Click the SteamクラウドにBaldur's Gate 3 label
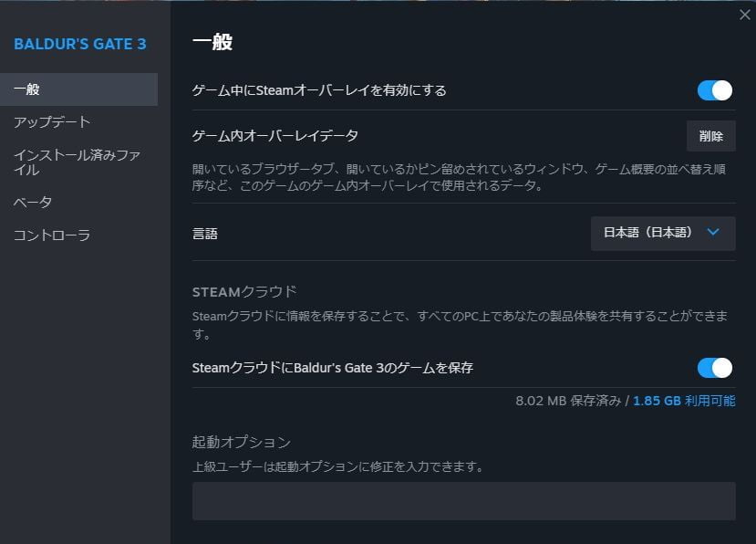The width and height of the screenshot is (756, 544). tap(333, 368)
